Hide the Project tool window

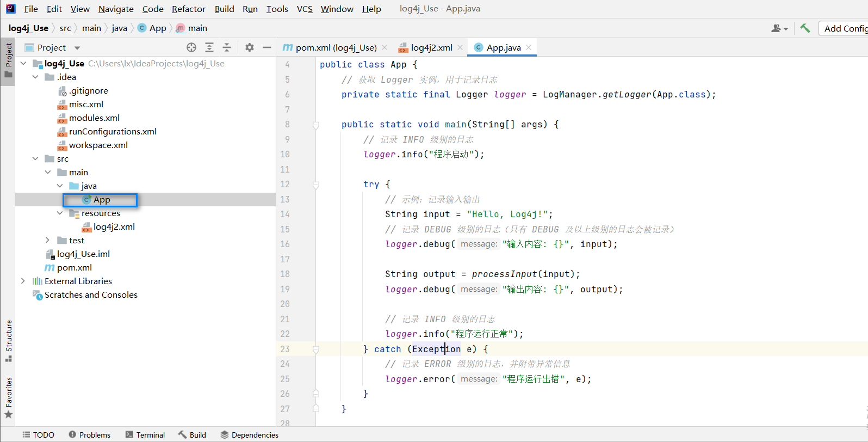[x=267, y=47]
